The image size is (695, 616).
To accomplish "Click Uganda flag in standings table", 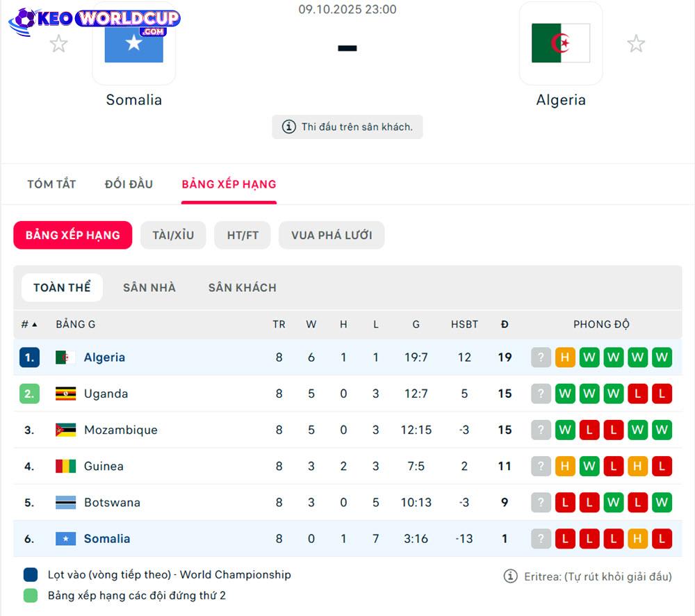I will point(65,394).
